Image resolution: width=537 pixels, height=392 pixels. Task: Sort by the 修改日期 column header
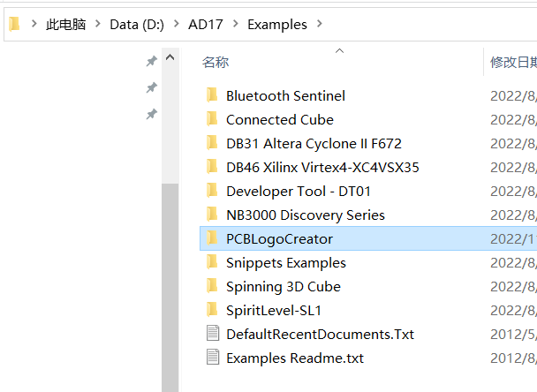coord(513,63)
